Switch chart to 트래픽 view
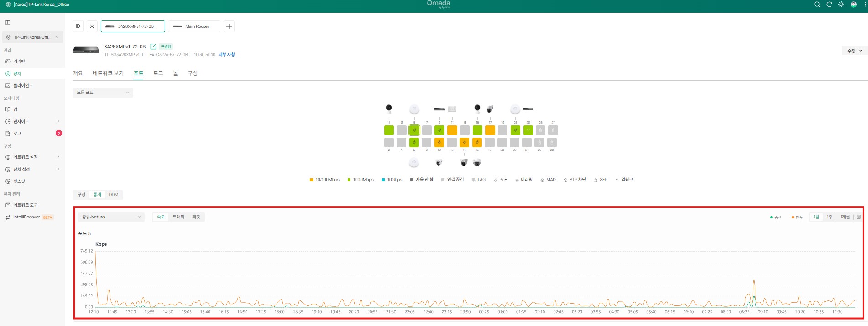Image resolution: width=868 pixels, height=326 pixels. pos(178,217)
